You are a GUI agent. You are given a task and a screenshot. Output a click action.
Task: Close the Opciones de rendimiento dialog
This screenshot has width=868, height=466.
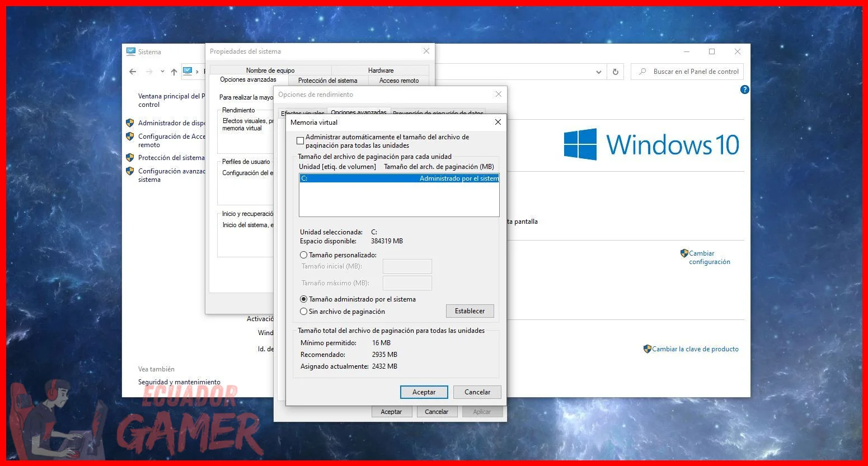point(498,94)
